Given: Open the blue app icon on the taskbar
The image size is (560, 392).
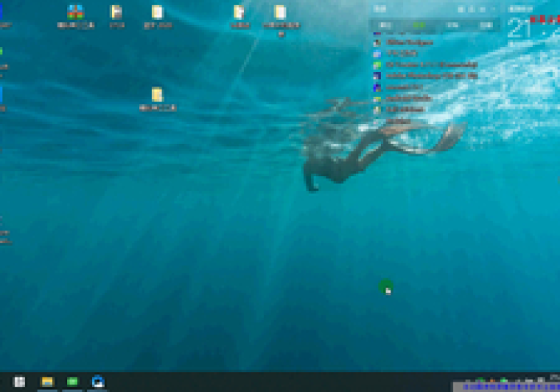Looking at the screenshot, I should 98,382.
